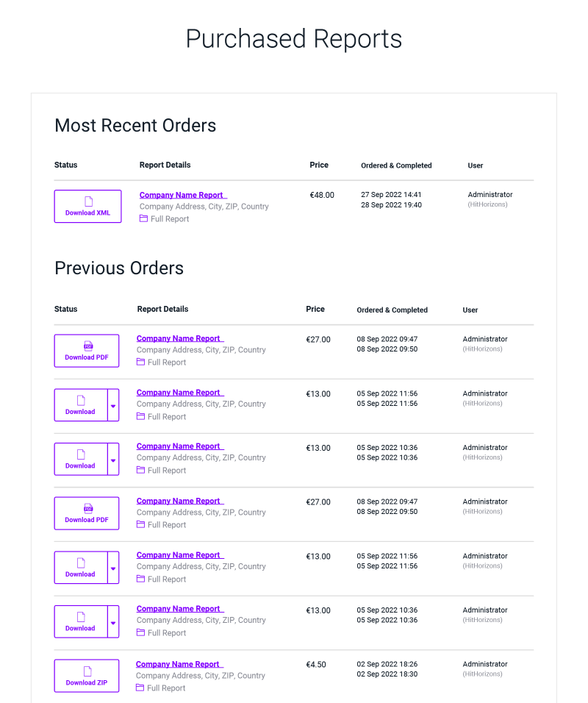Click PDF file icon in second Download PDF button
588x703 pixels.
click(x=88, y=508)
